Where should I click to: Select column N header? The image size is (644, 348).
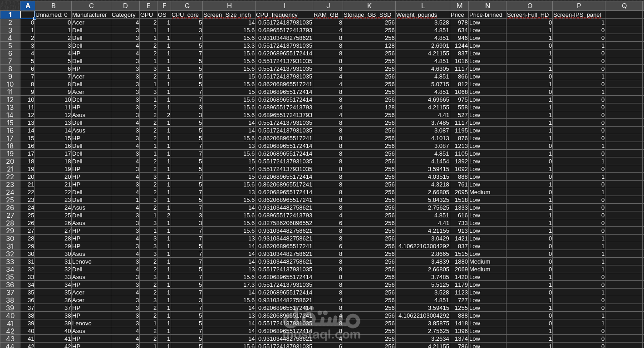click(x=487, y=5)
